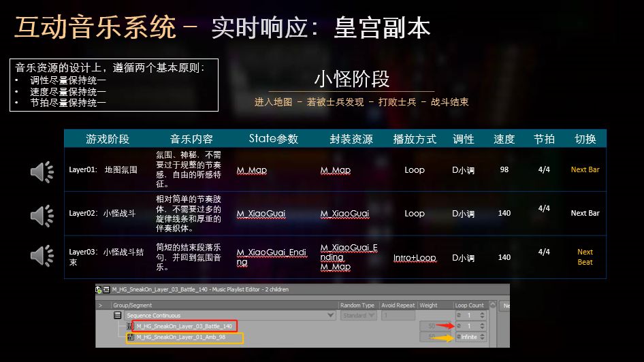Click the Intro+Loop playback text
644x362 pixels.
click(415, 258)
